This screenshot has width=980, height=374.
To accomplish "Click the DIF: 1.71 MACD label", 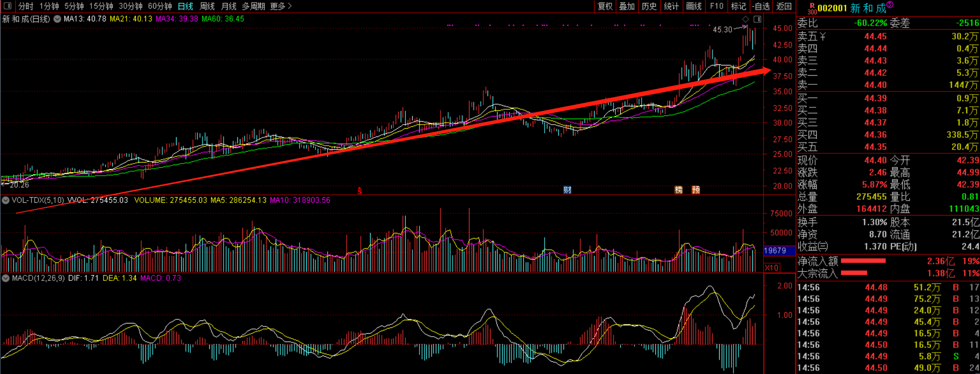I will coord(83,278).
